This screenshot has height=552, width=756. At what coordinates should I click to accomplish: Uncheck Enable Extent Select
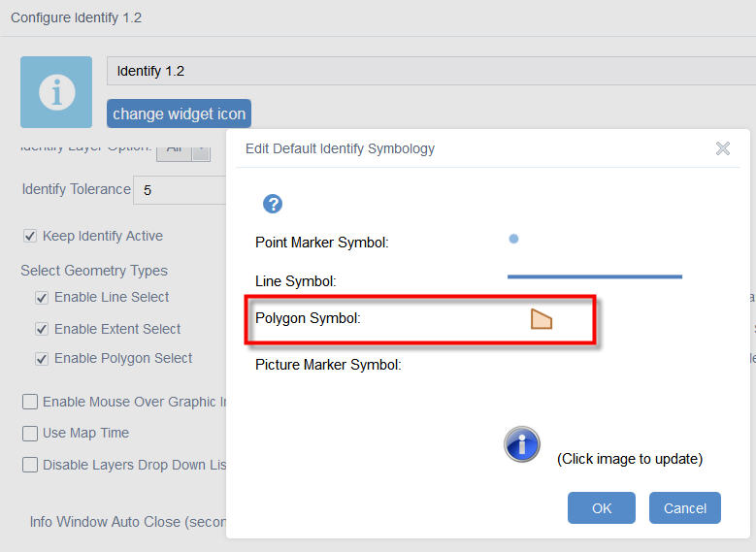click(x=42, y=329)
